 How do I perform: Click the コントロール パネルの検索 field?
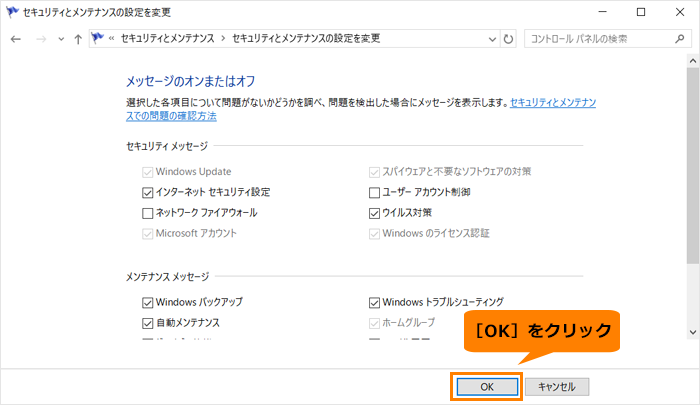(x=600, y=39)
